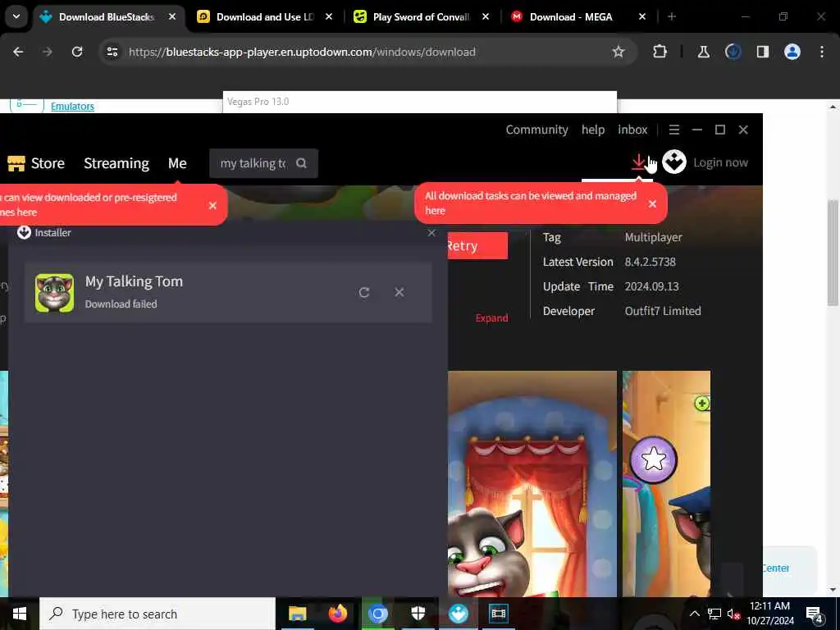The height and width of the screenshot is (630, 840).
Task: Open File Explorer from taskbar
Action: click(x=297, y=614)
